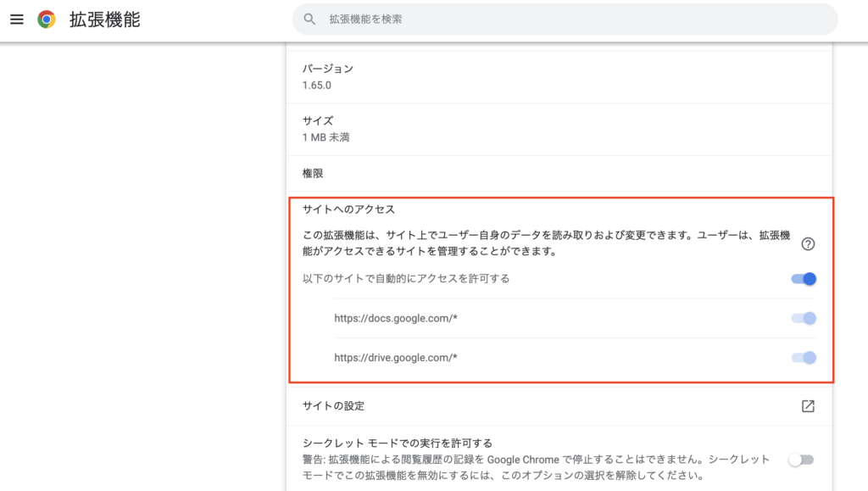
Task: Click the Chrome logo icon
Action: (47, 20)
